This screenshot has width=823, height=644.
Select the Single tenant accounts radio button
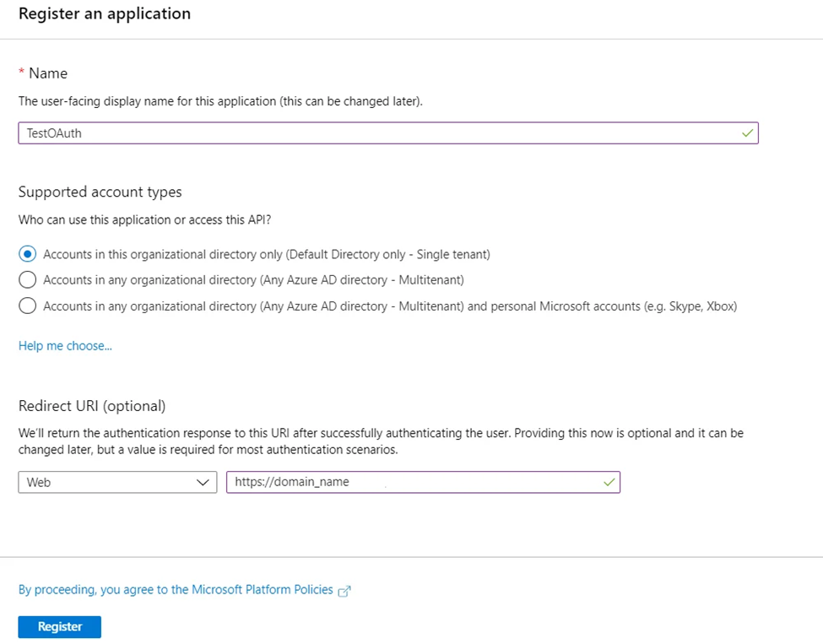coord(27,254)
